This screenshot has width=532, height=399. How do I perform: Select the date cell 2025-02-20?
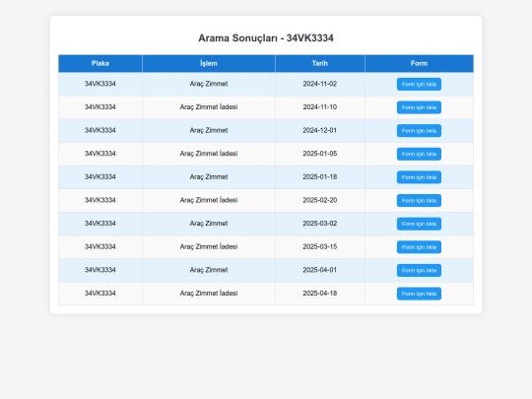pos(320,200)
